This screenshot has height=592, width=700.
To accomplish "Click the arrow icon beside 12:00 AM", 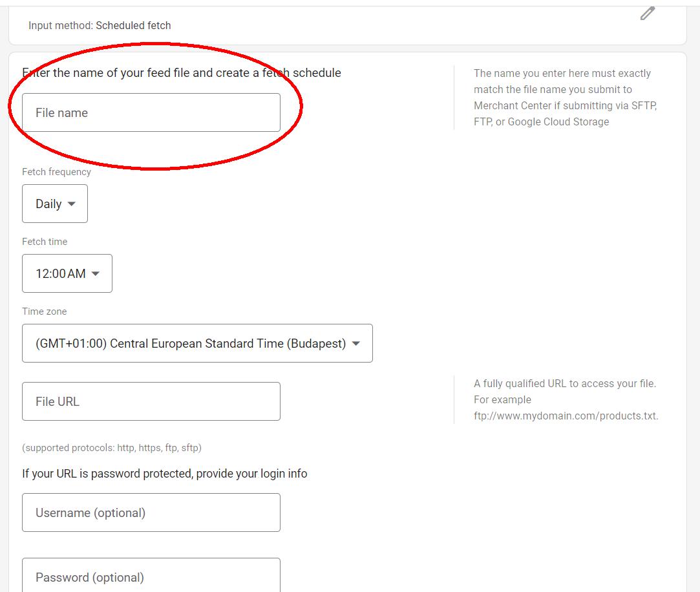I will tap(96, 274).
